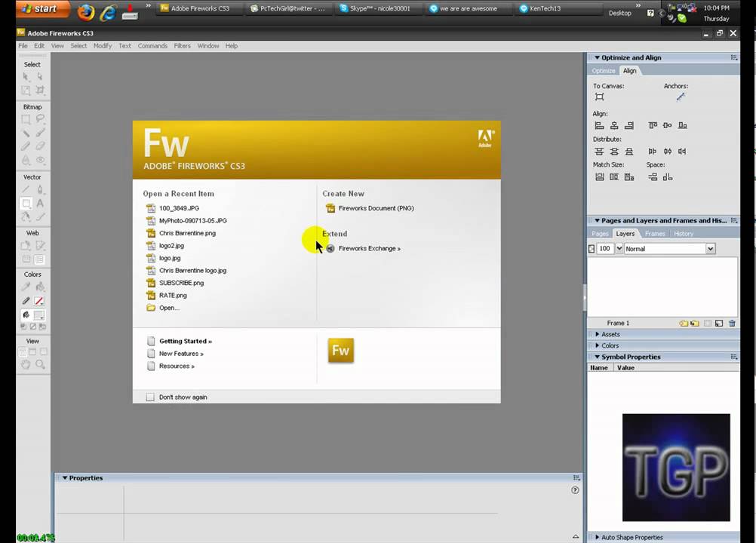Switch to the Pages tab
This screenshot has height=543, width=756.
click(x=600, y=234)
